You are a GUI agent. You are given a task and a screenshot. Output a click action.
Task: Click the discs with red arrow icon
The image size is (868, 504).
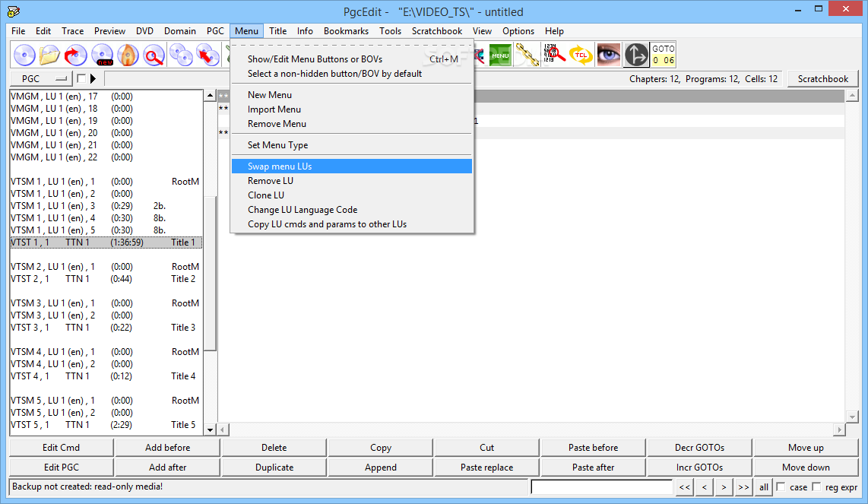(x=207, y=55)
